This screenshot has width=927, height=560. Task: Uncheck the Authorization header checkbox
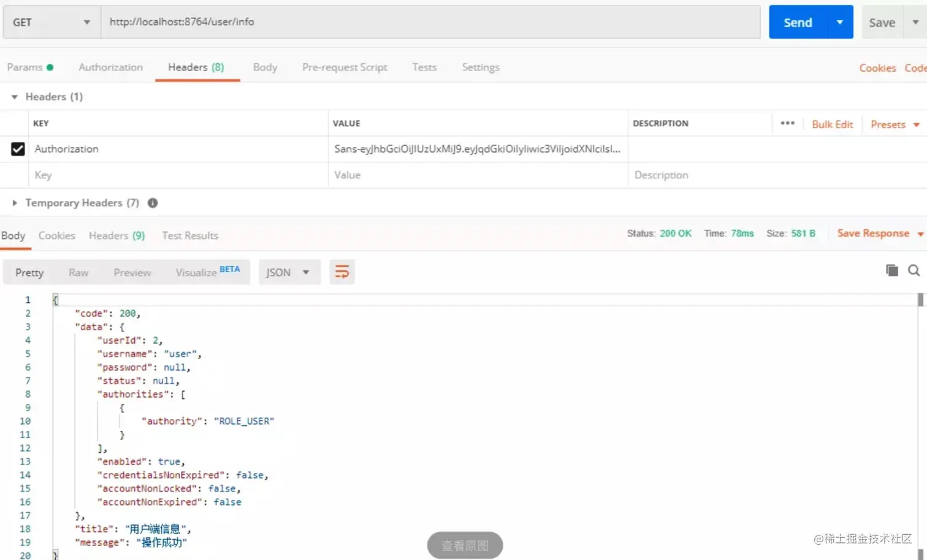click(x=18, y=149)
